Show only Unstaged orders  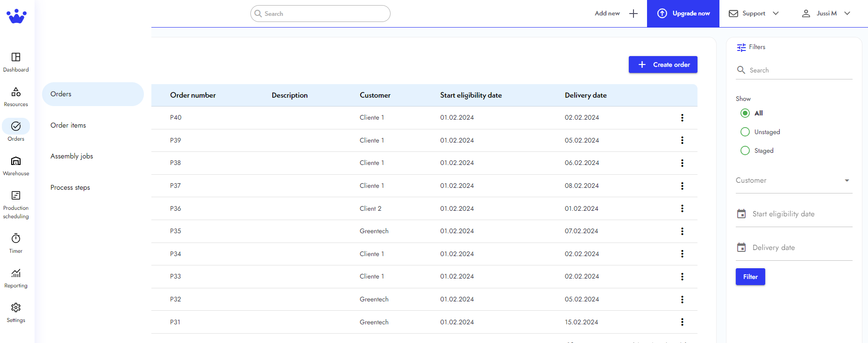click(x=745, y=132)
